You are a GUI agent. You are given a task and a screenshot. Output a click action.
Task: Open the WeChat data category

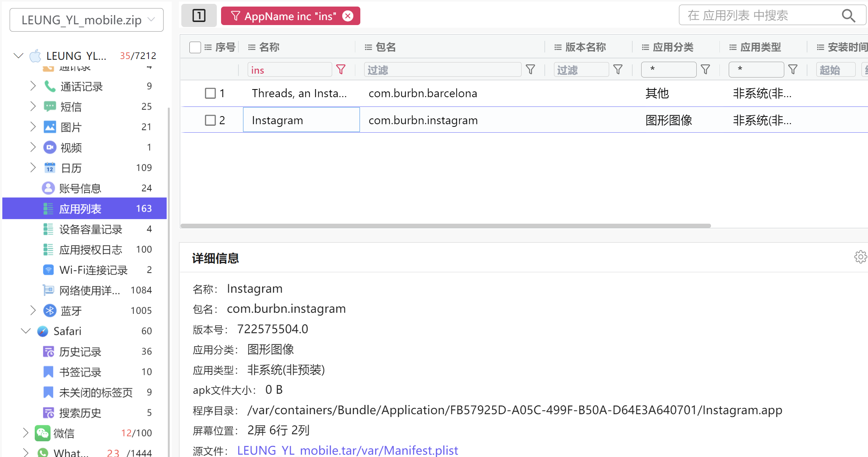click(64, 433)
